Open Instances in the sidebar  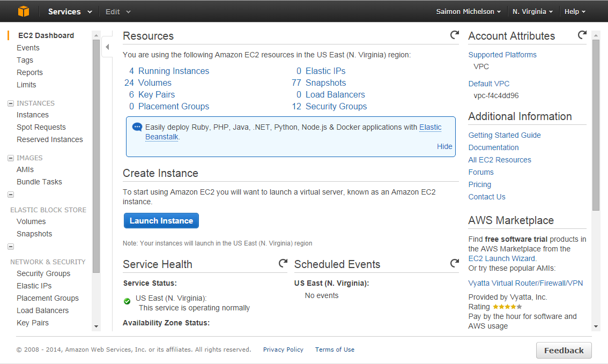(33, 115)
